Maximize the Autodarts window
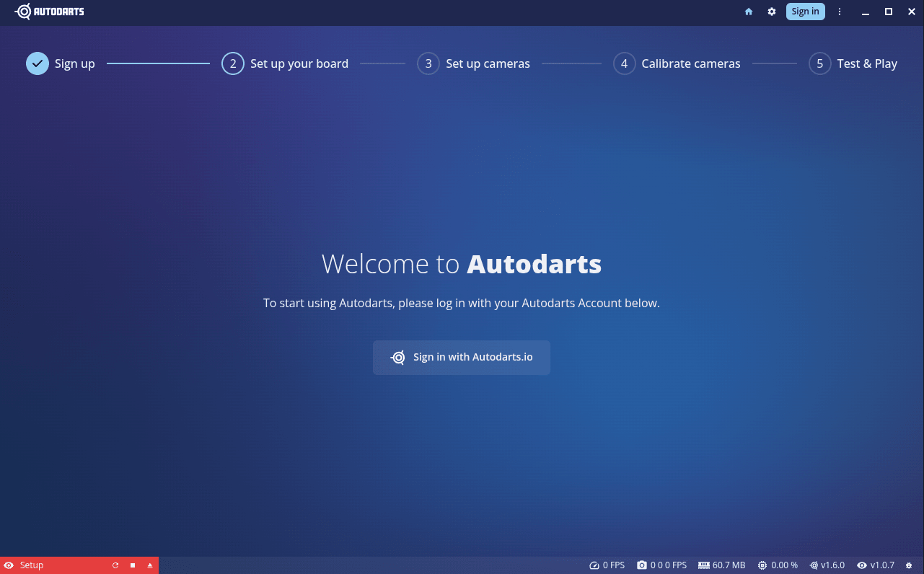The height and width of the screenshot is (574, 924). 889,12
